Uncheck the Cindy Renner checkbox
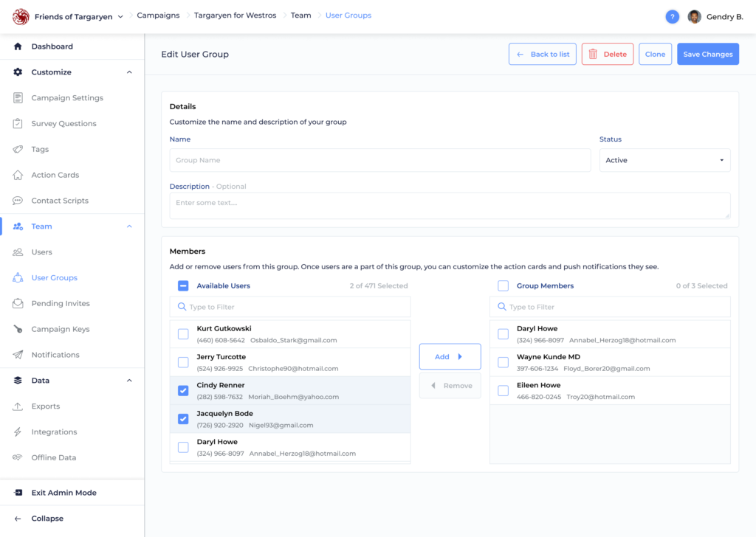Viewport: 756px width, 537px height. [x=183, y=391]
